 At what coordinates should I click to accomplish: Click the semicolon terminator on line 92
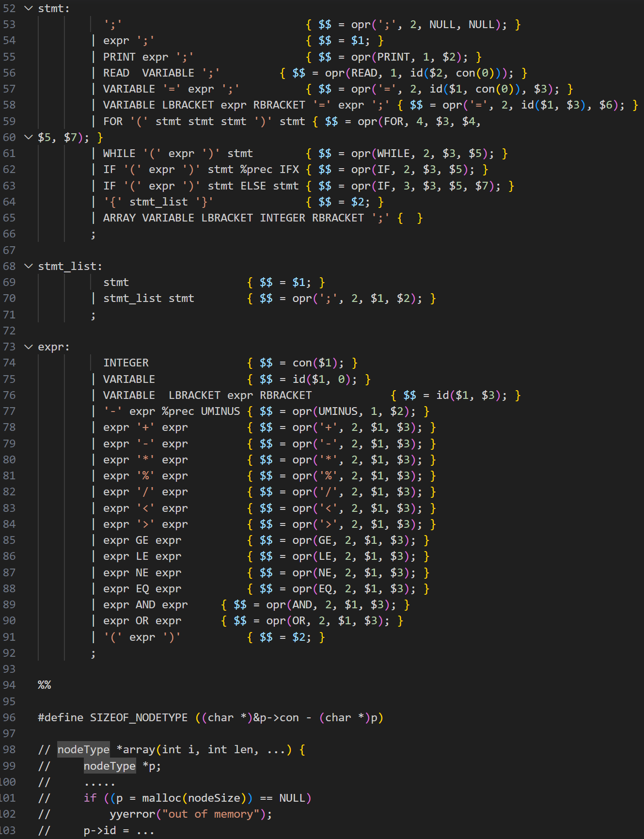93,654
